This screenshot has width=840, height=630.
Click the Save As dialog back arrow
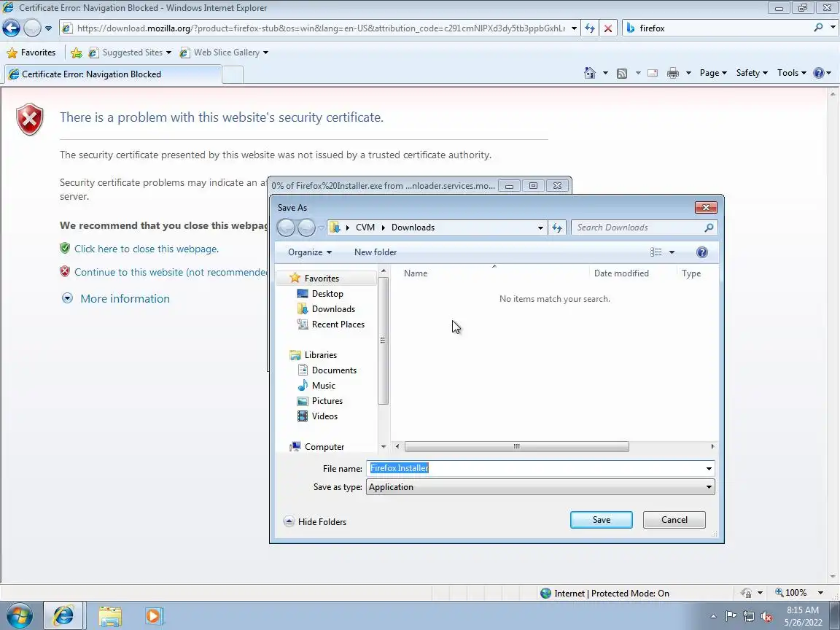(x=286, y=227)
